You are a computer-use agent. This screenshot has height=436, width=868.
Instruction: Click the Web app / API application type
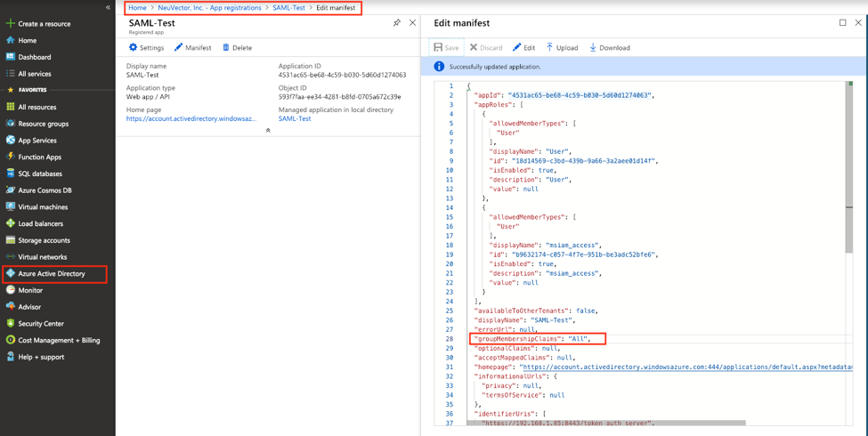[x=147, y=97]
